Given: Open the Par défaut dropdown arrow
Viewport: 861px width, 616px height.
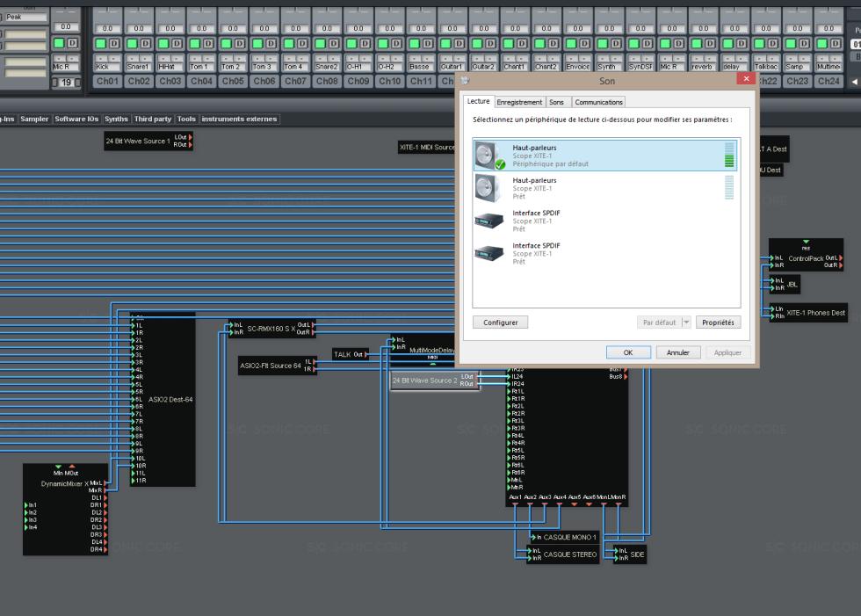Looking at the screenshot, I should coord(686,322).
